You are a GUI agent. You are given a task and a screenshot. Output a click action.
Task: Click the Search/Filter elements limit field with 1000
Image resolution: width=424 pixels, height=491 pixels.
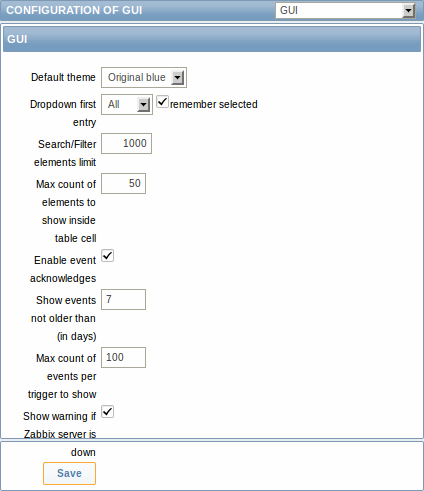pos(126,143)
